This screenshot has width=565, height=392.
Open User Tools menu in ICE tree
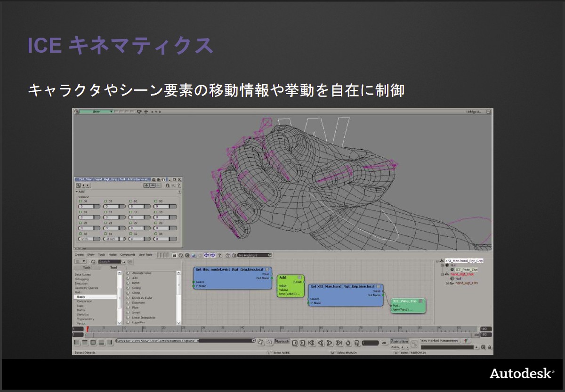145,255
